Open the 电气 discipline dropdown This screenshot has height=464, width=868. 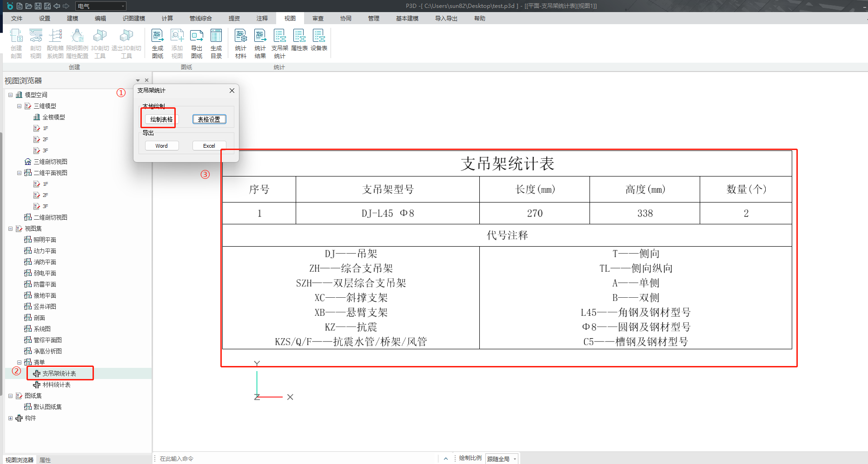101,6
